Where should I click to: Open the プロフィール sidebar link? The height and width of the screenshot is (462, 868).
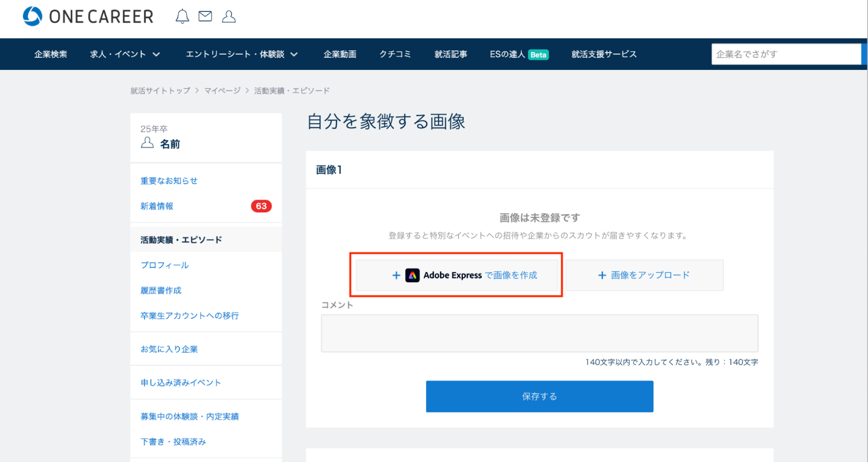click(x=165, y=265)
